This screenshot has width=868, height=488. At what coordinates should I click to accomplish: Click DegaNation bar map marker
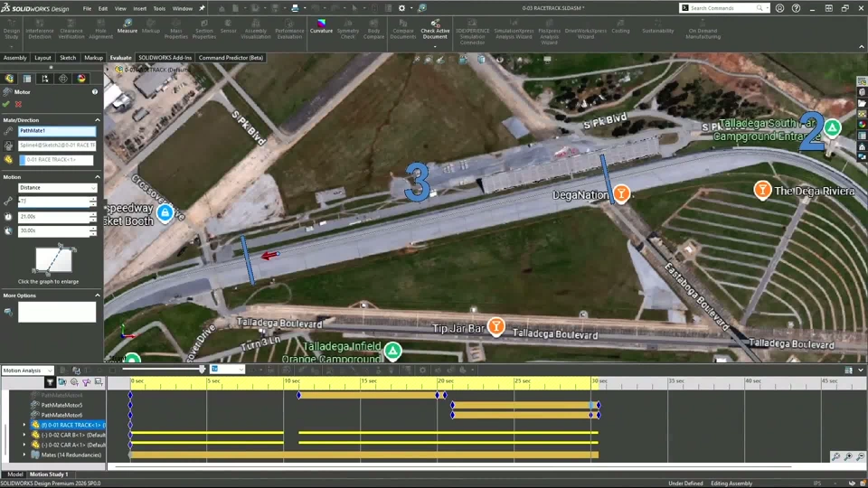[621, 193]
